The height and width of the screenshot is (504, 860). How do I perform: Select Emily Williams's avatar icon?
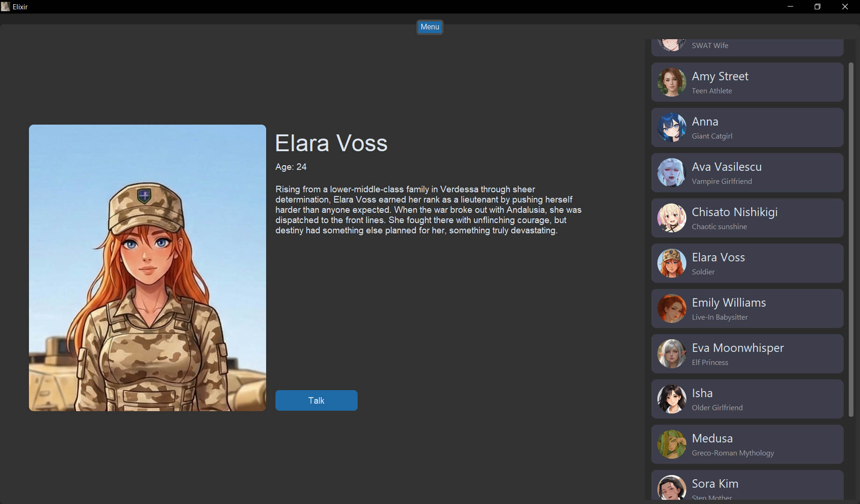pos(671,308)
